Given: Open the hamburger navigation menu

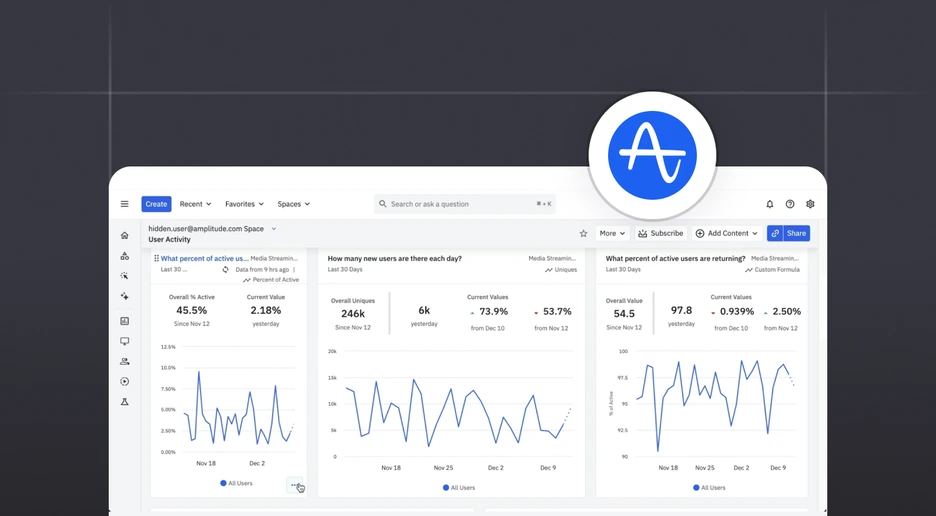Looking at the screenshot, I should pos(125,204).
